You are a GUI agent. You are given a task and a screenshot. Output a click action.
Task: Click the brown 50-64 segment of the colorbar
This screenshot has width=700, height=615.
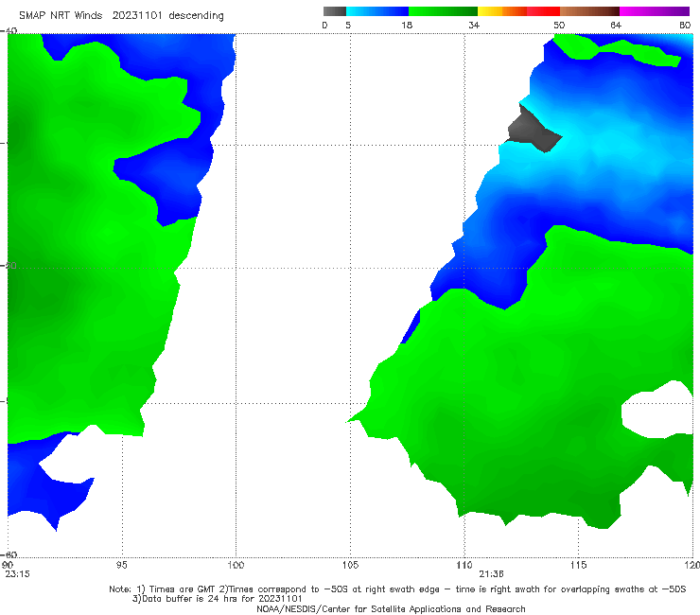coord(589,11)
